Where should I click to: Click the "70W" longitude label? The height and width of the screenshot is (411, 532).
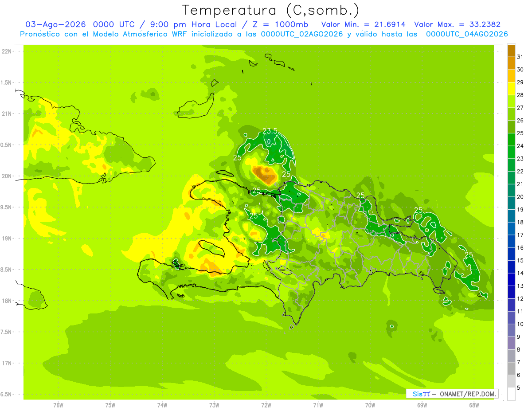370,405
